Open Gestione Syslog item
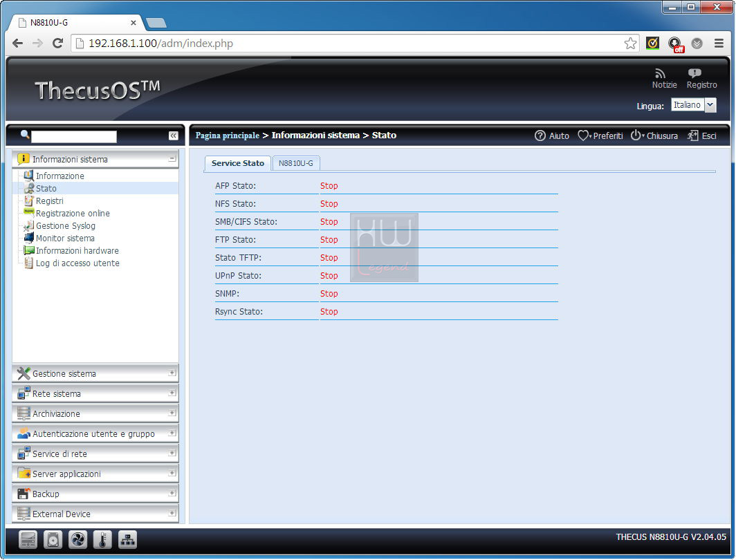The width and height of the screenshot is (736, 560). coord(66,226)
